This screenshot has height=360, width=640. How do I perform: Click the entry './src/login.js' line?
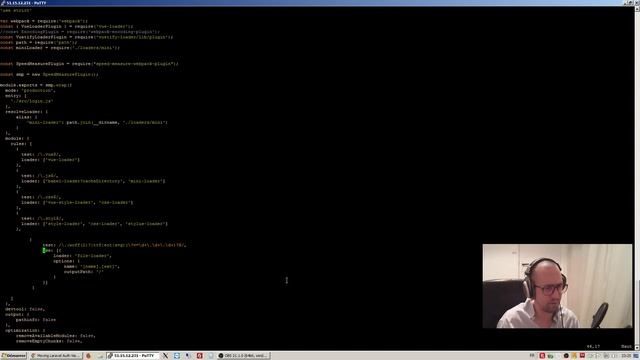32,101
